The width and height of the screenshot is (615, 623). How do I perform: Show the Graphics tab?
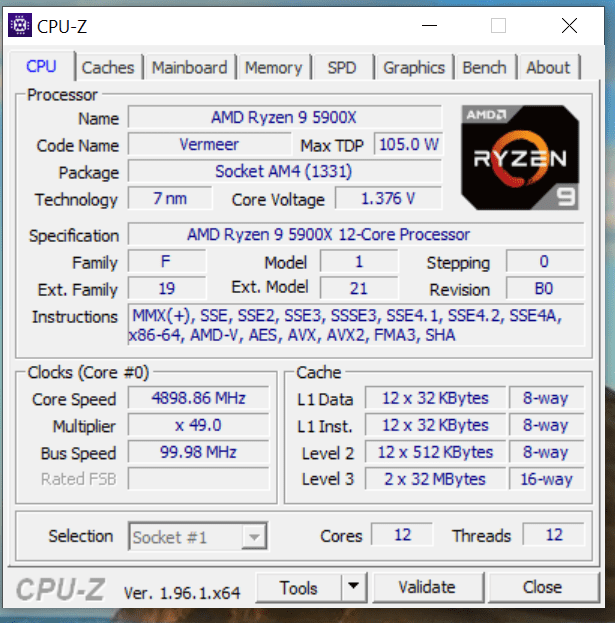(414, 68)
